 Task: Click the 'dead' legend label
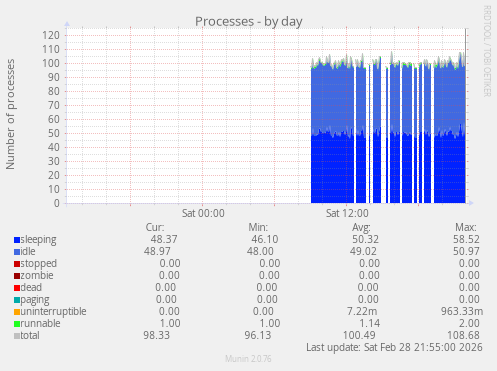[31, 287]
